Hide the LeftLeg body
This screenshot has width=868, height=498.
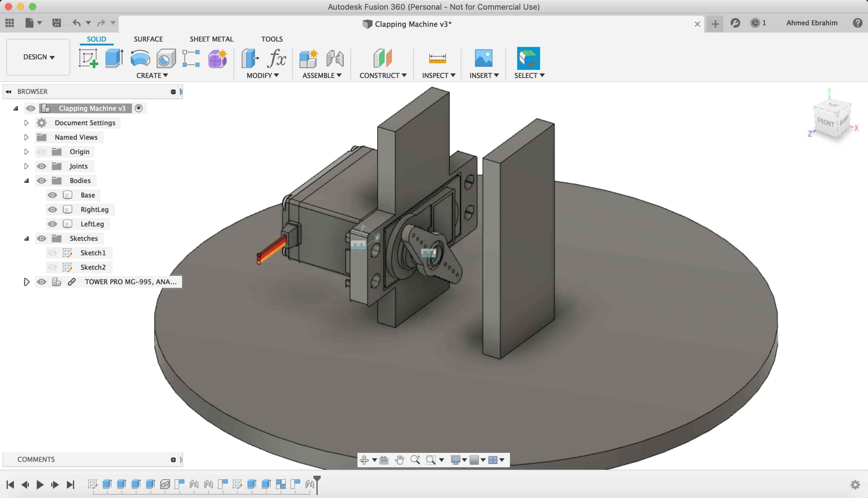point(52,224)
